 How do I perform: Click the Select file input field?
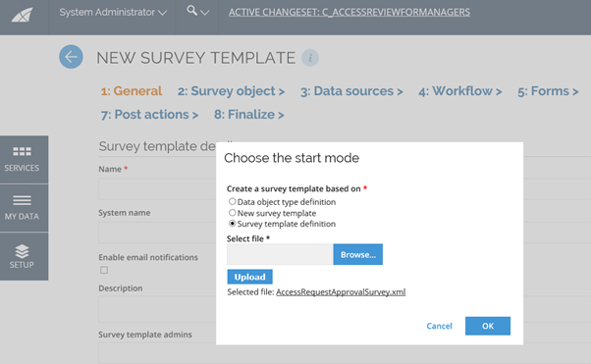[x=279, y=254]
